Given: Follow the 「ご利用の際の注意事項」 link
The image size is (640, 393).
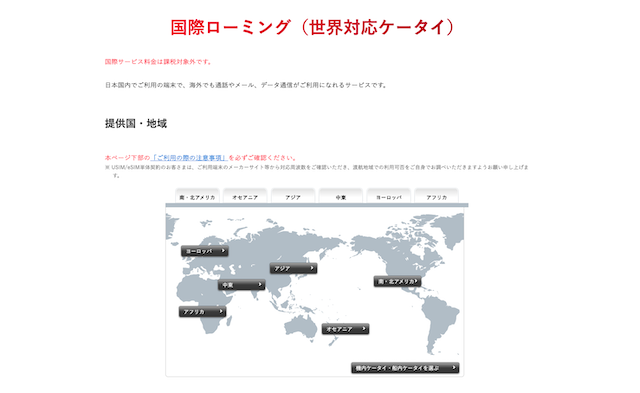Looking at the screenshot, I should 189,158.
